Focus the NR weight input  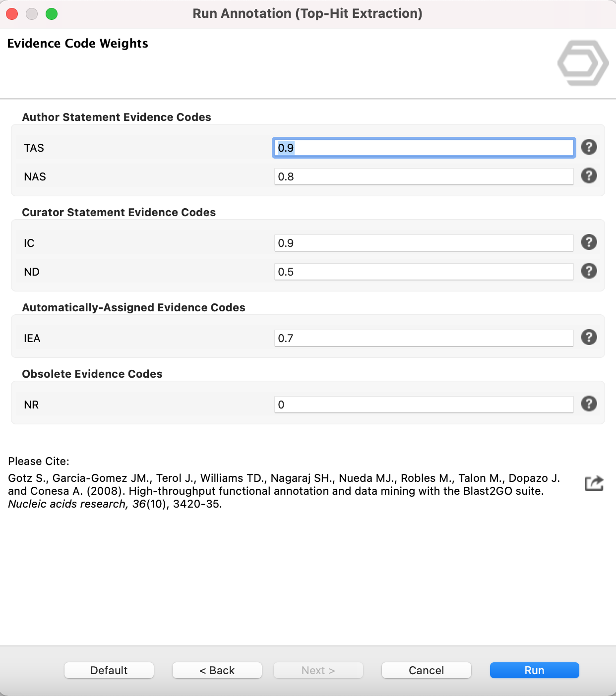[424, 405]
